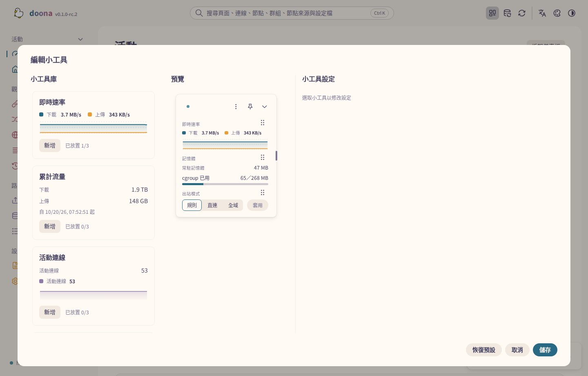Select 直連 outbound mode
This screenshot has width=588, height=376.
(x=212, y=205)
